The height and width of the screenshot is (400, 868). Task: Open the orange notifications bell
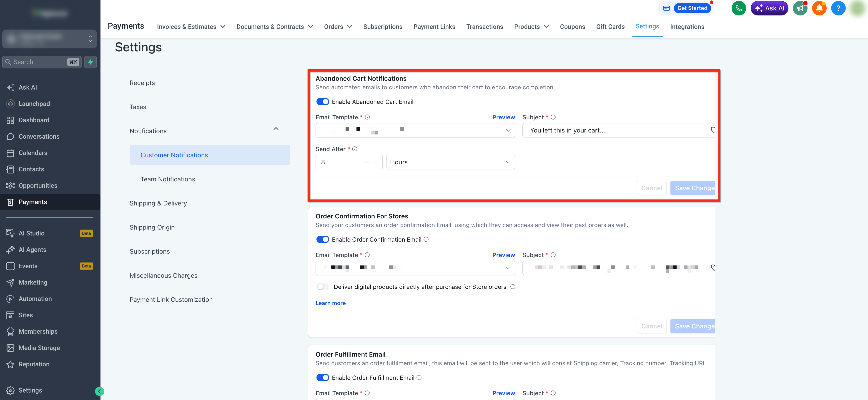[819, 8]
